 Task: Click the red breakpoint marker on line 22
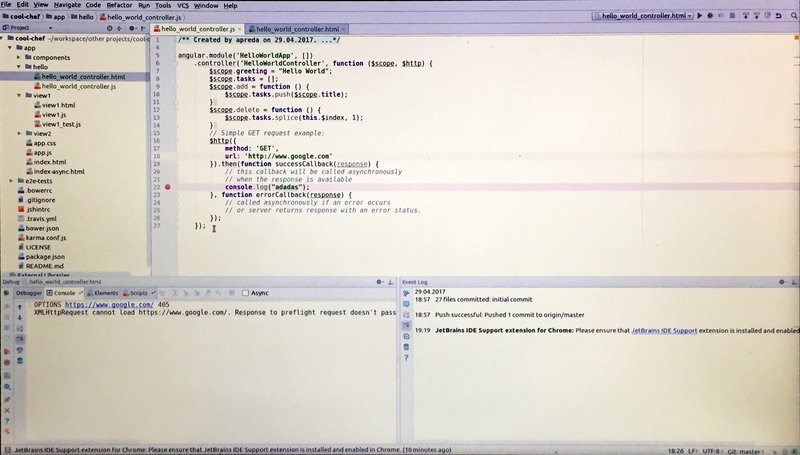pos(167,187)
